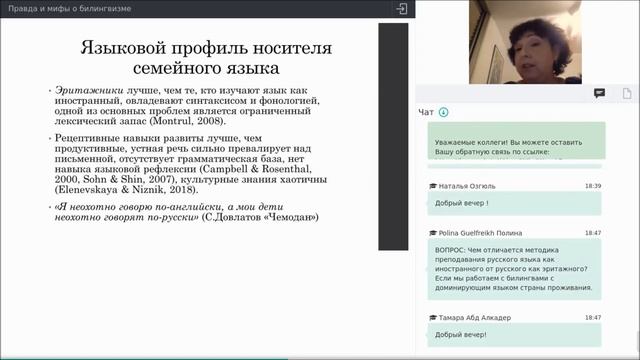The height and width of the screenshot is (360, 640).
Task: Click the Довлатов quote on the slide
Action: tap(187, 212)
